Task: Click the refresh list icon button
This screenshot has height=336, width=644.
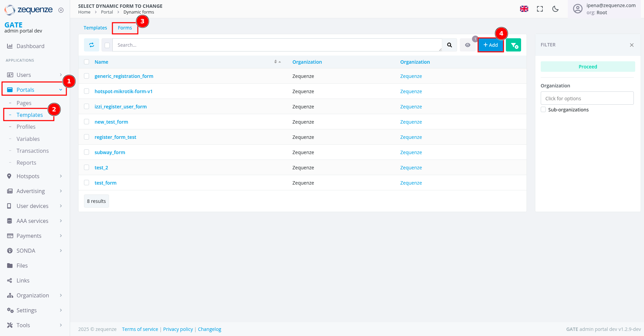Action: pos(91,45)
